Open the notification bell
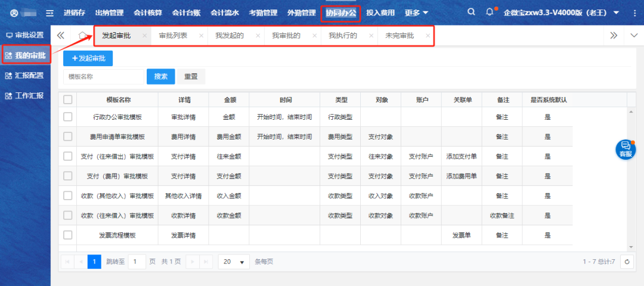Screen dimensions: 644x286 click(490, 12)
